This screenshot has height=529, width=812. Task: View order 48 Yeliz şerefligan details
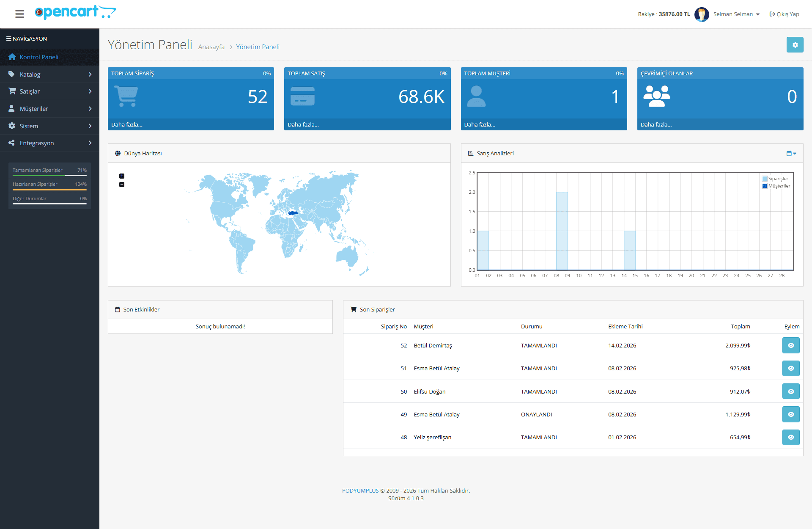click(790, 437)
